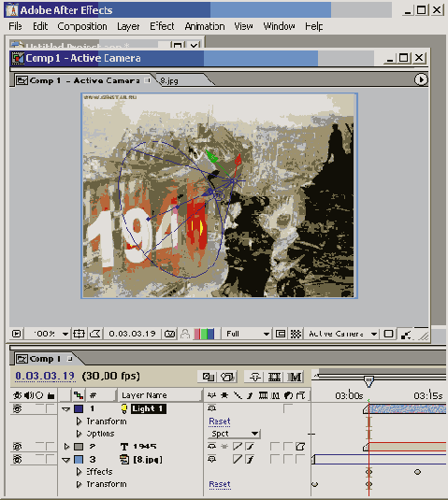Expand the Light 1 Transform group
Image resolution: width=448 pixels, height=500 pixels.
point(79,421)
